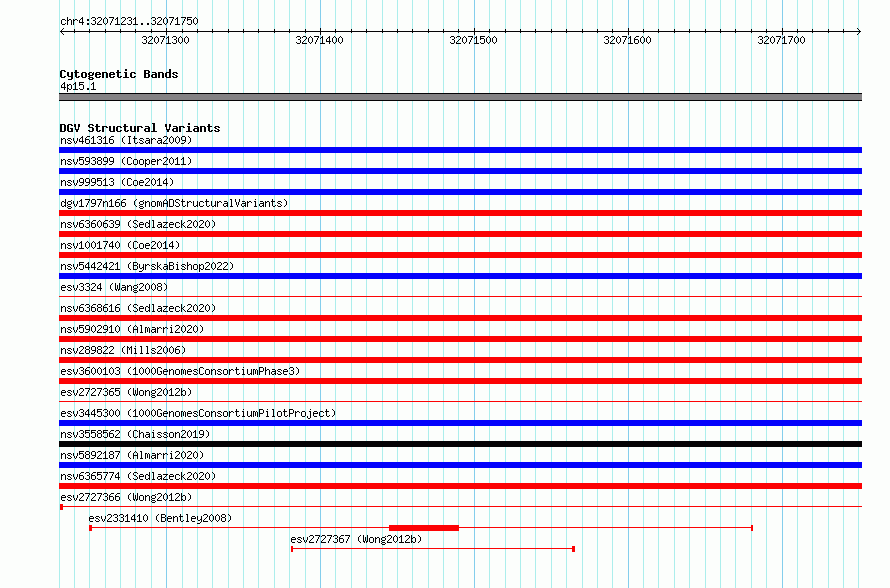Screen dimensions: 890x588
Task: Click black bar under nsv3558562
Action: [460, 444]
